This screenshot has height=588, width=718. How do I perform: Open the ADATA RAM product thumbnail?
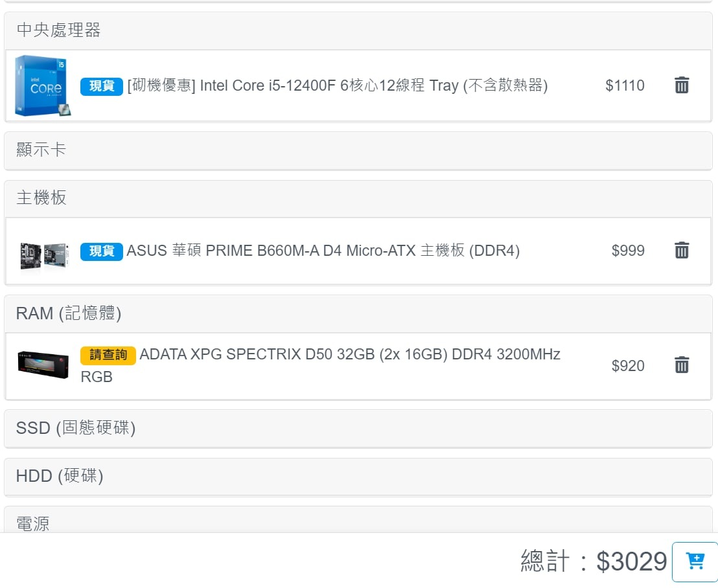[43, 365]
